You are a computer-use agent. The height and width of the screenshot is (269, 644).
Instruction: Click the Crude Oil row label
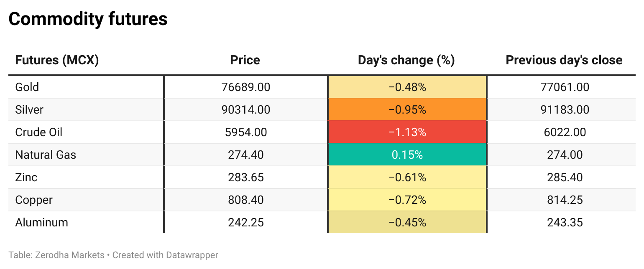39,132
